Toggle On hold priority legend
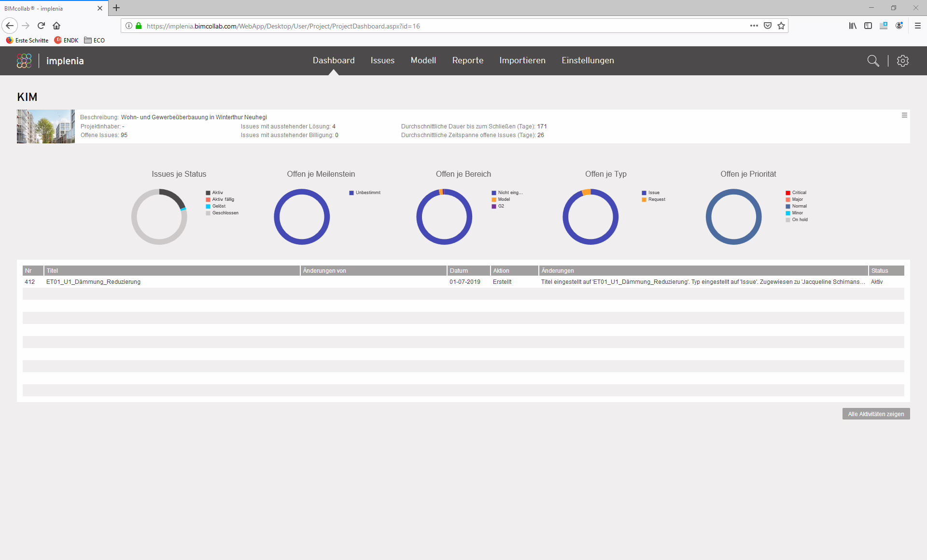This screenshot has width=927, height=560. pos(797,220)
